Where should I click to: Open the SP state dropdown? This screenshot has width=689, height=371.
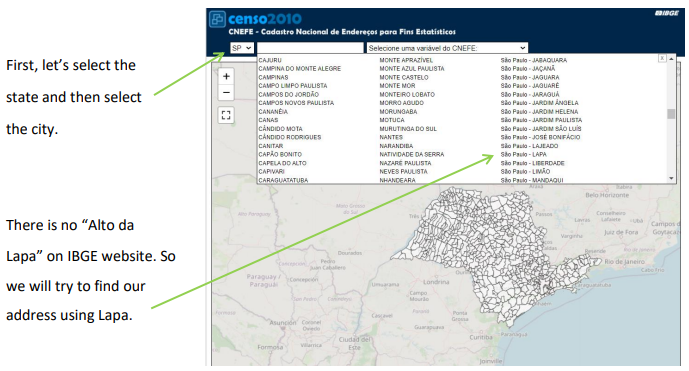pos(242,48)
